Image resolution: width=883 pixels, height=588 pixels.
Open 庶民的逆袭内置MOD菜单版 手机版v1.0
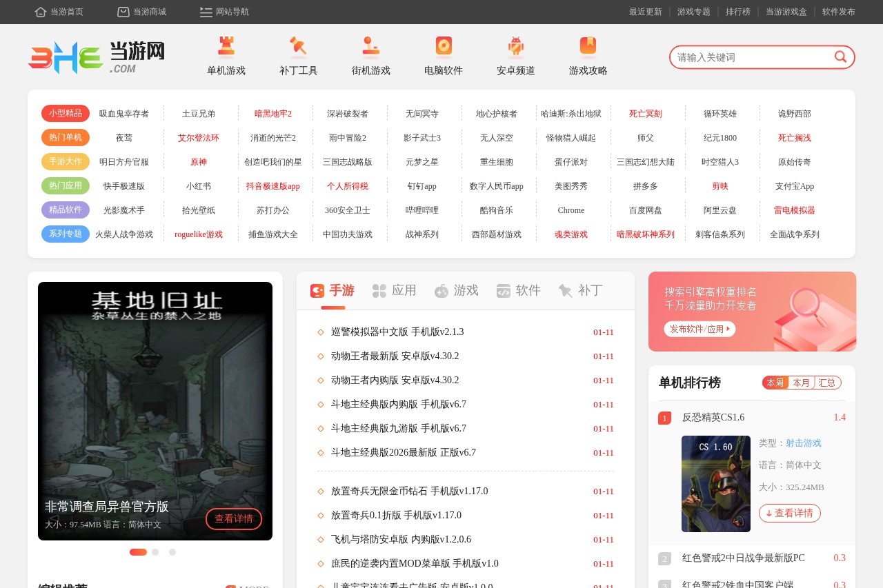(415, 564)
